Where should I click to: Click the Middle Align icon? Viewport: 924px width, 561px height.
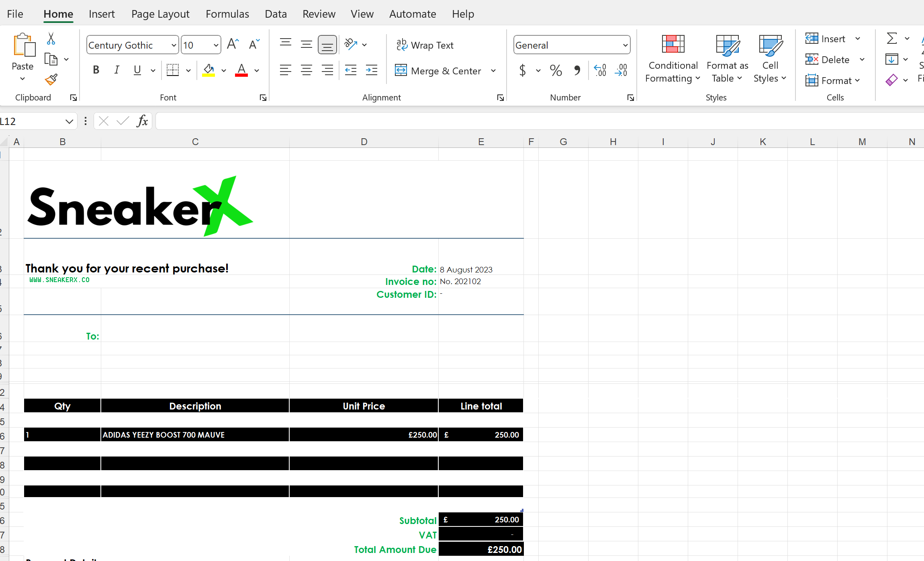tap(307, 44)
